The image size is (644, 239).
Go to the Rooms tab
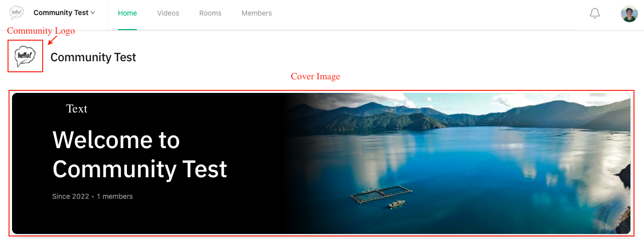point(210,13)
